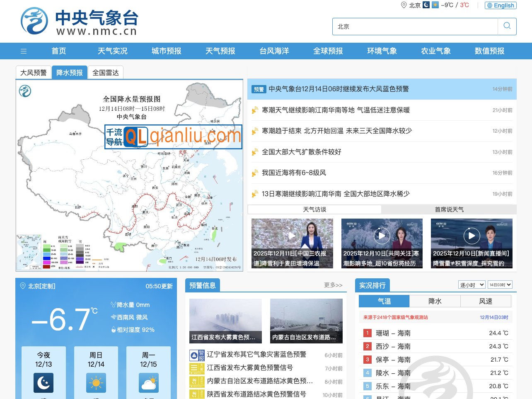Open the 台风海洋 menu
Viewport: 532px width, 399px height.
pyautogui.click(x=273, y=51)
